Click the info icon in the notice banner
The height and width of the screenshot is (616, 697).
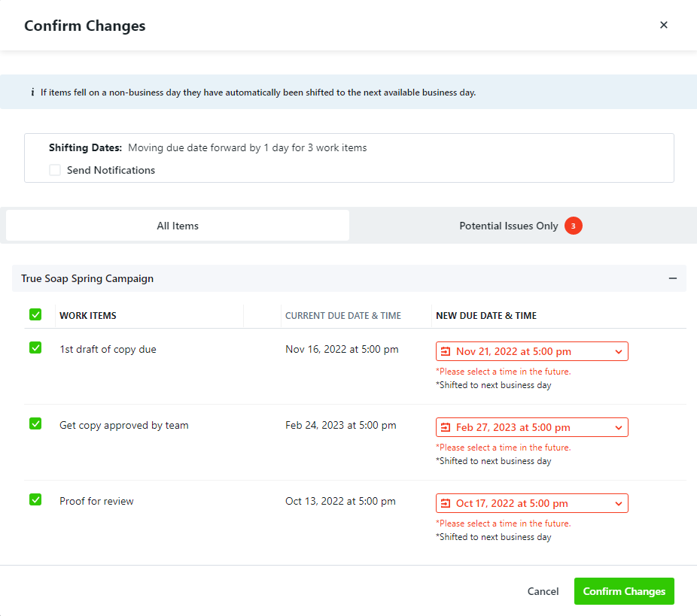click(x=32, y=93)
